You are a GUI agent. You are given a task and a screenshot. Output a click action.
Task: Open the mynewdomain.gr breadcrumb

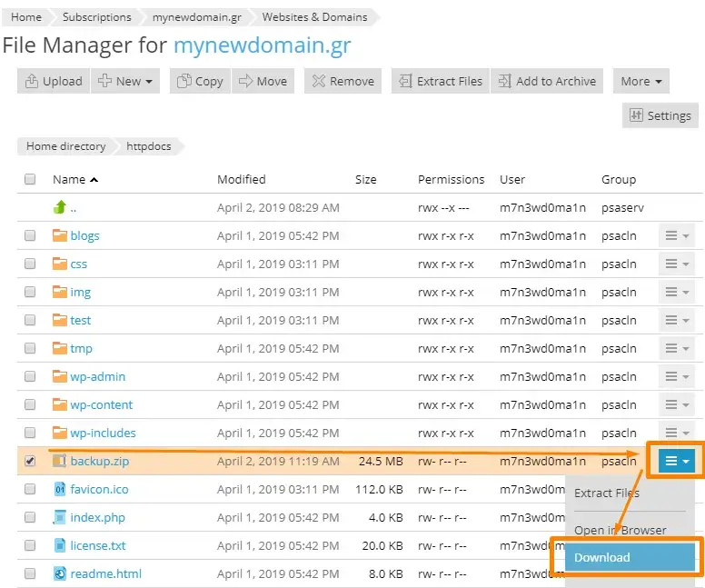[197, 17]
